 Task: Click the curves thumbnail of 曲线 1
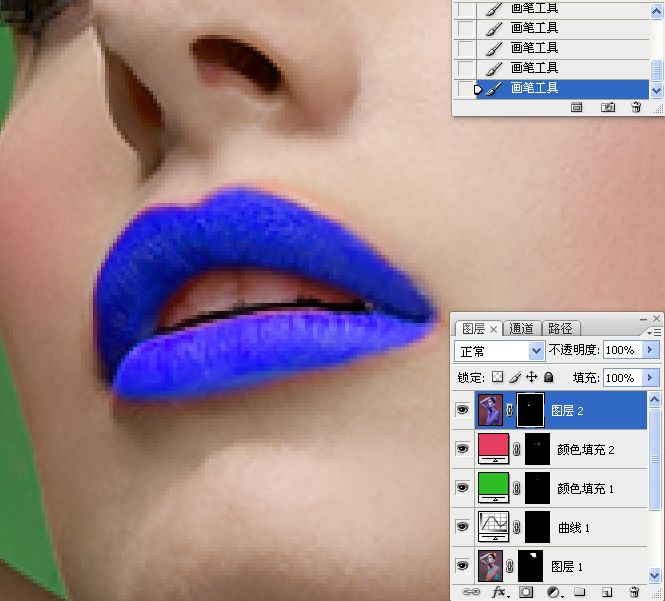tap(493, 527)
